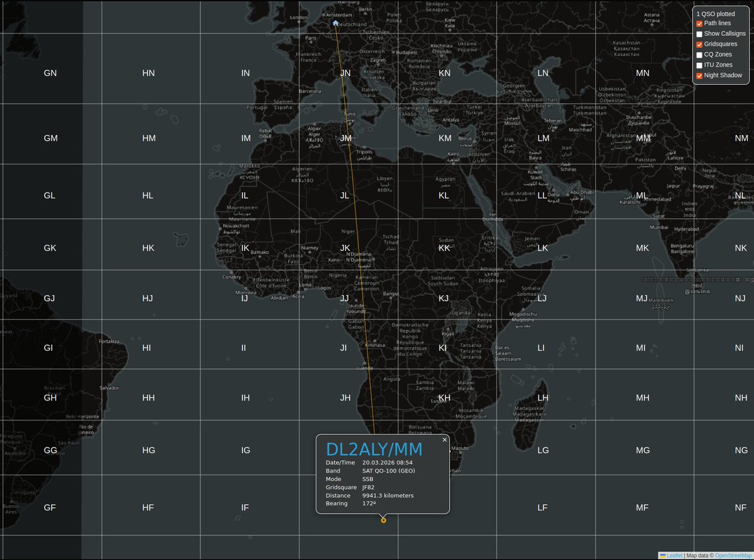Click the SSB mode value
754x560 pixels.
[368, 479]
